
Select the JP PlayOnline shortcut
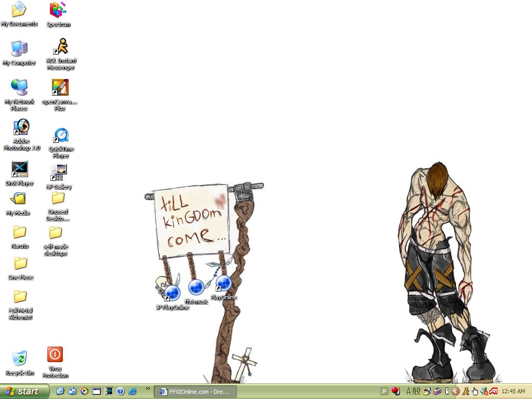172,297
